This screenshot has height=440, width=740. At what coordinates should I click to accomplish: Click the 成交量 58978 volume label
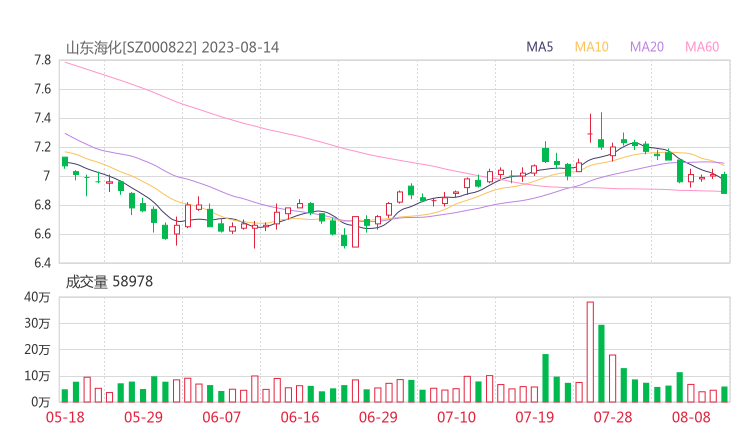[x=108, y=282]
